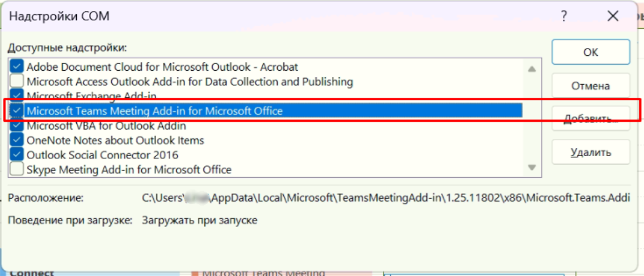
Task: Select OneNote Notes about Outlook Items text
Action: [115, 140]
